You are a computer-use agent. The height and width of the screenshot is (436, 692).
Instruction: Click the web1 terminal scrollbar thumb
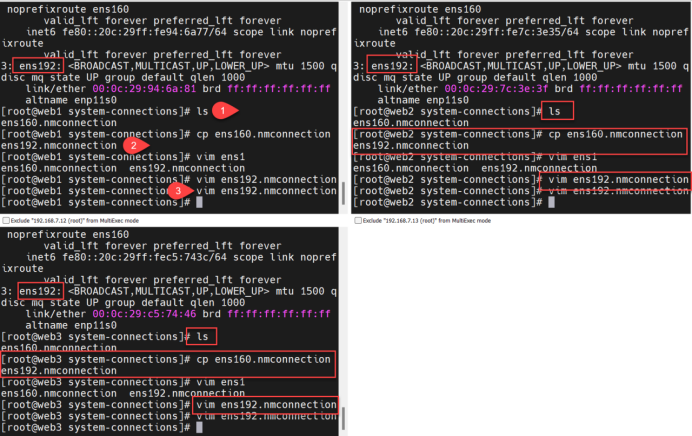point(343,192)
